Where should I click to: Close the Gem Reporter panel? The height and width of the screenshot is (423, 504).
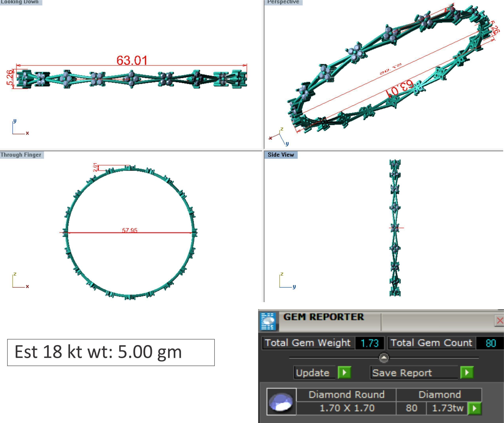coord(499,321)
